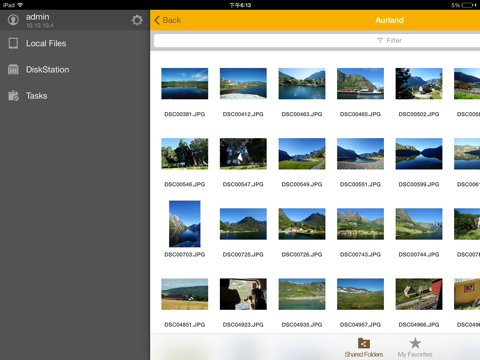Tap the Aurland folder title
480x360 pixels.
389,20
